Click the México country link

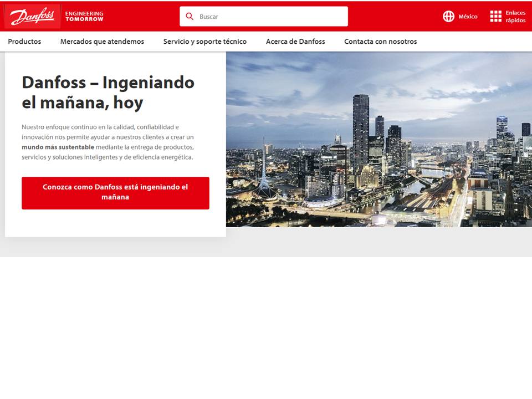[x=468, y=16]
